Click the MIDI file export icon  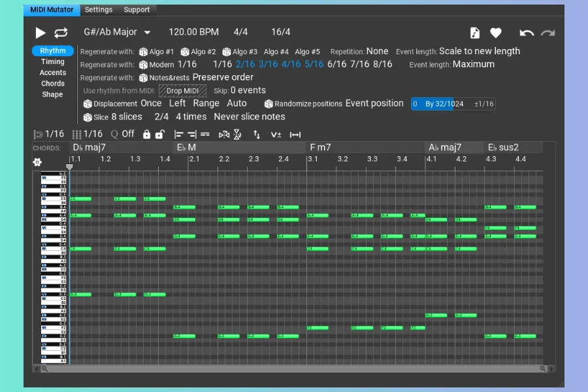pyautogui.click(x=475, y=33)
